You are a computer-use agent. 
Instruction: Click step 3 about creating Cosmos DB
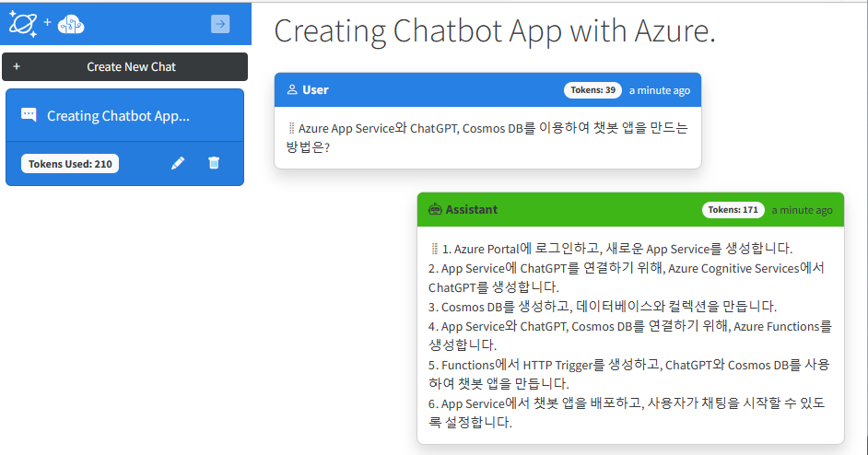click(x=603, y=307)
